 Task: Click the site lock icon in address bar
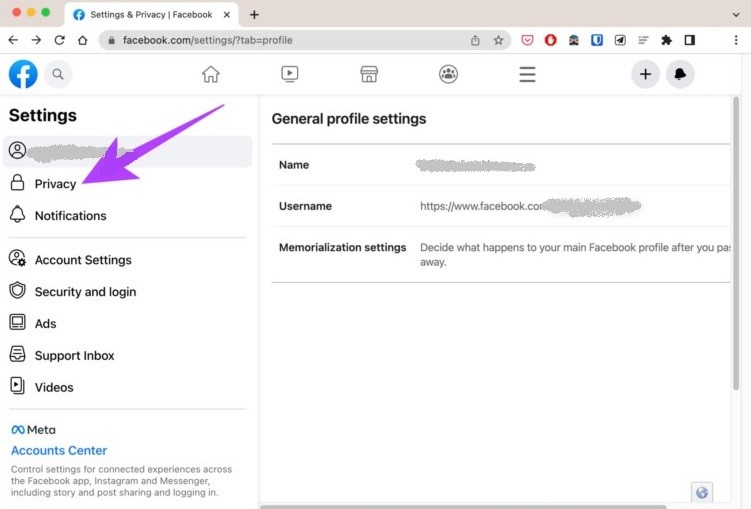click(x=111, y=41)
